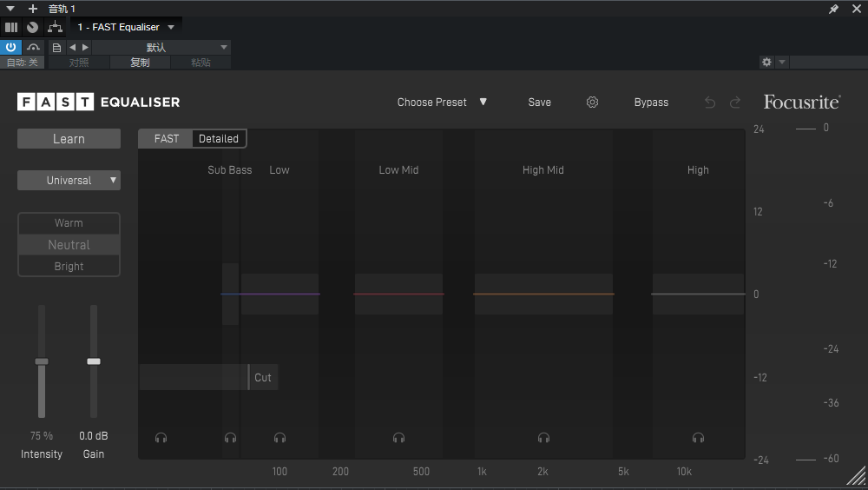Toggle the 自动: 关 automation button
The width and height of the screenshot is (868, 490).
tap(23, 62)
